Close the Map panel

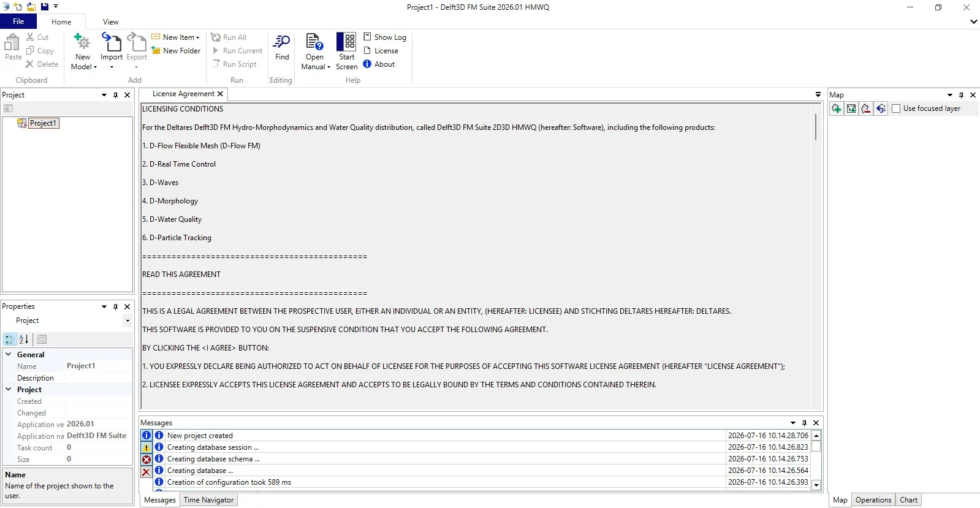[x=973, y=95]
